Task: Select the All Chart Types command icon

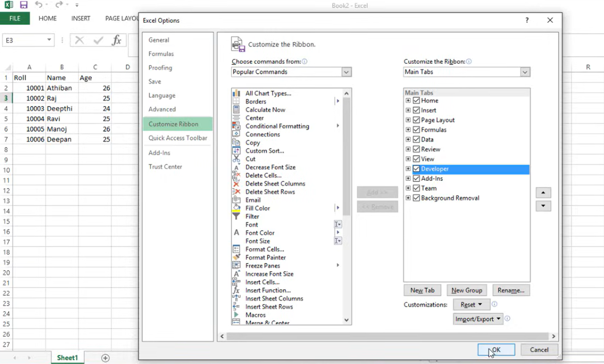Action: coord(236,93)
